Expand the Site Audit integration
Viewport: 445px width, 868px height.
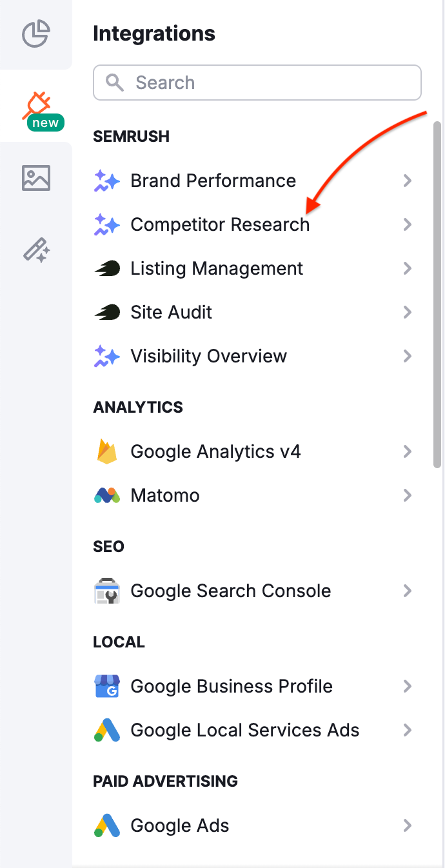pos(408,312)
